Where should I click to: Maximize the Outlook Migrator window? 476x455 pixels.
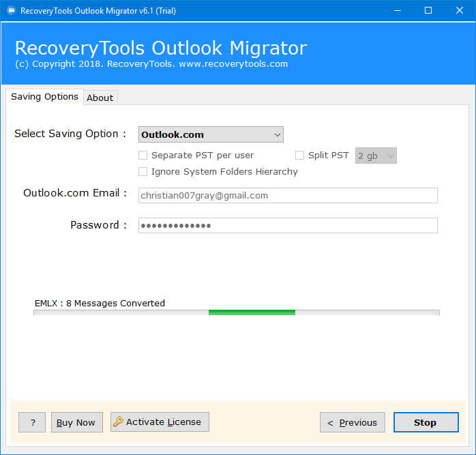[428, 11]
